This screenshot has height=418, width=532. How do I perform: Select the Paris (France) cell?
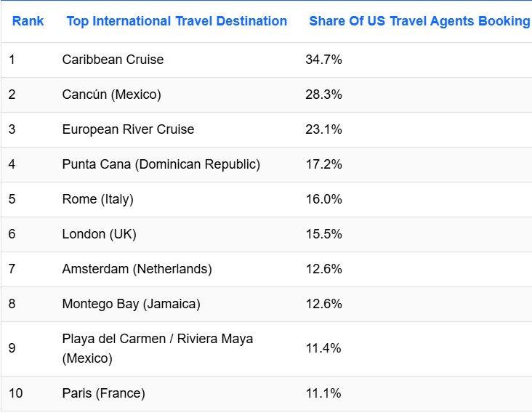(x=103, y=393)
